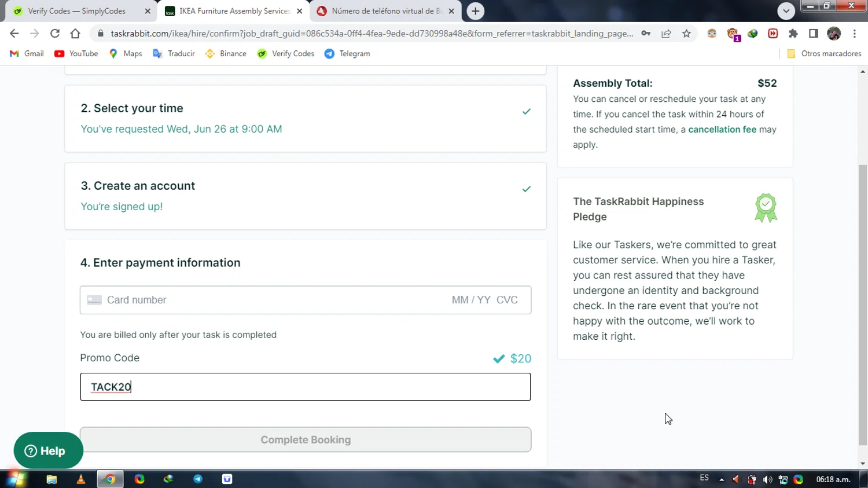Click the red extension icon in the toolbar
Screen dimensions: 868x488
pyautogui.click(x=773, y=34)
